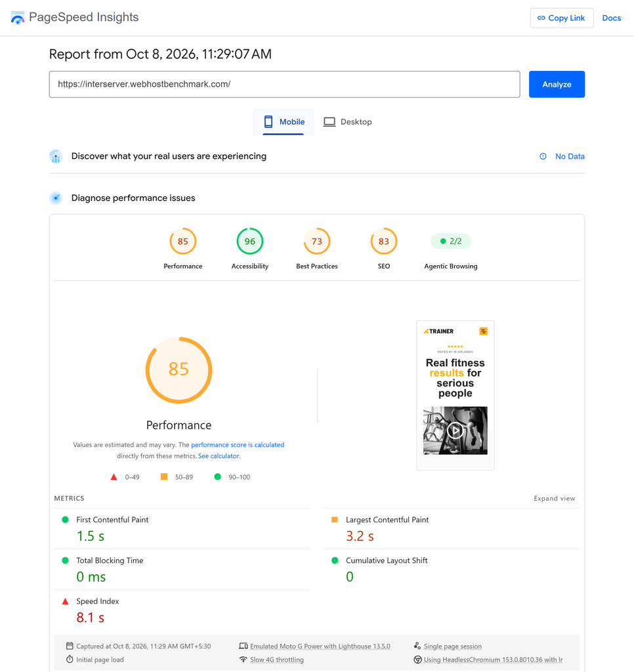Select the Accessibility 96 score gauge
This screenshot has width=634, height=672.
click(x=250, y=241)
